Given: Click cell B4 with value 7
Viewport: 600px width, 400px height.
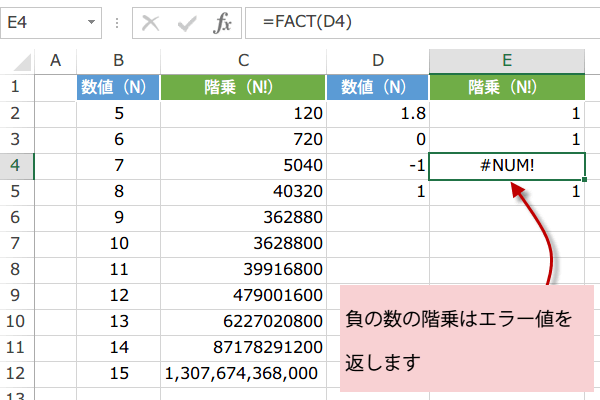Looking at the screenshot, I should pos(118,166).
